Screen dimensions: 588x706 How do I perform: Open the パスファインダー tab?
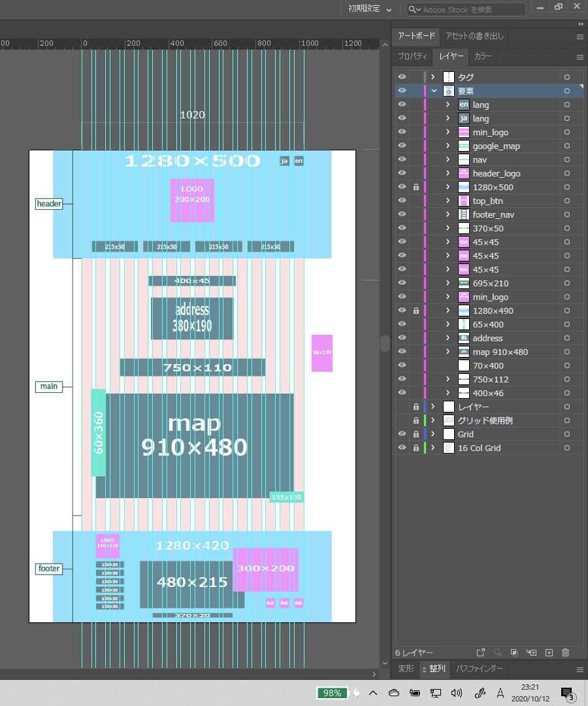pos(479,669)
